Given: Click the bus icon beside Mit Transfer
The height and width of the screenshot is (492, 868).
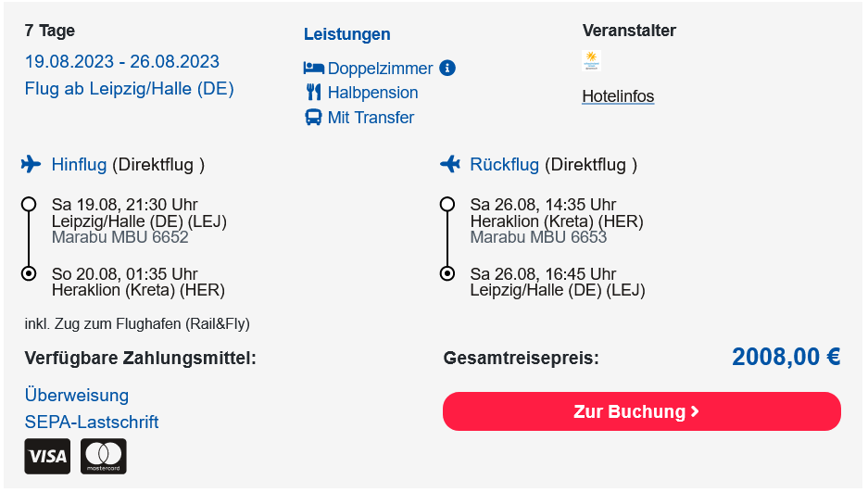Looking at the screenshot, I should click(x=313, y=118).
